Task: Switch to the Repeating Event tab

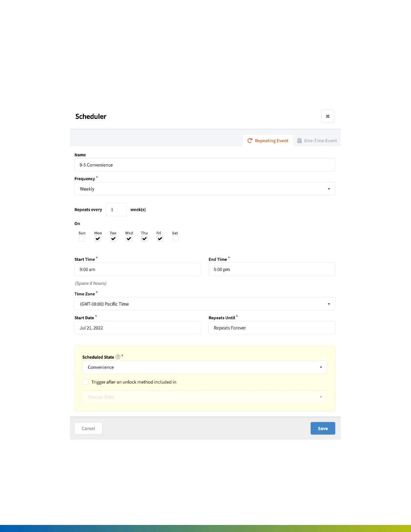Action: [268, 141]
